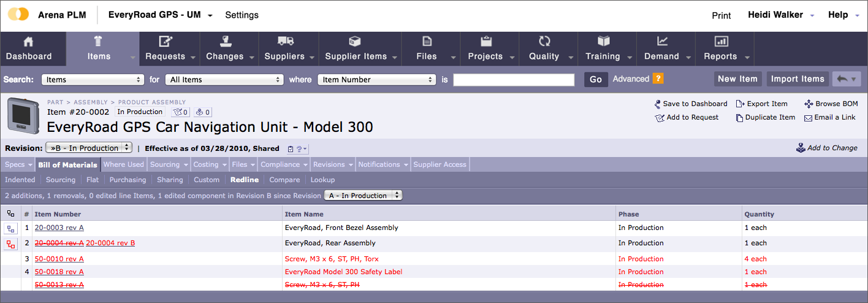
Task: Expand red BOM row for 20-0004
Action: tap(11, 244)
